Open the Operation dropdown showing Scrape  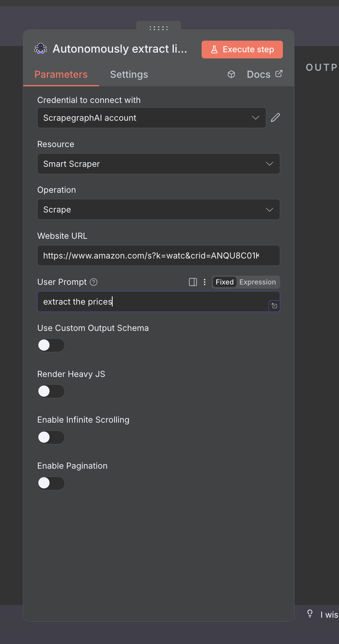coord(159,209)
